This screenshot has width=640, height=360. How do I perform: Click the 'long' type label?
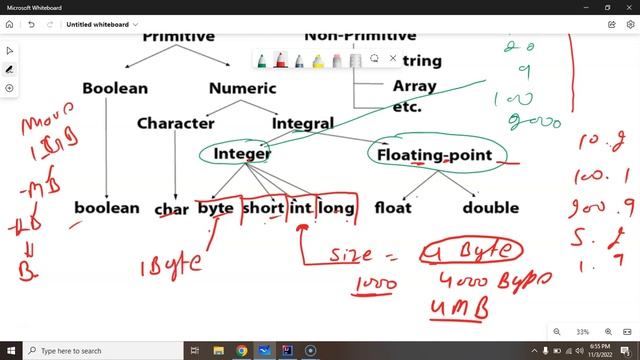[x=336, y=209]
